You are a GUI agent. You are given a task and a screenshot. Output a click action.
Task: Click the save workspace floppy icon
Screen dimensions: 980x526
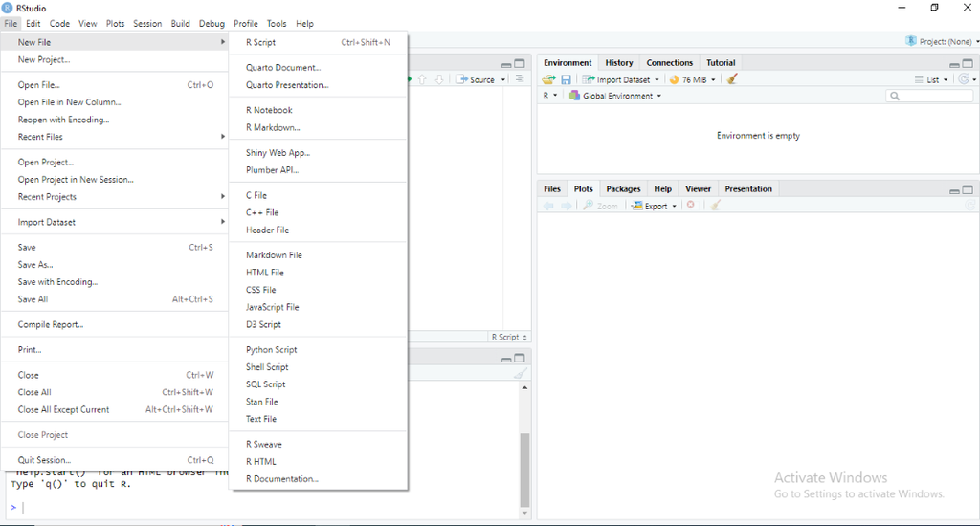(566, 79)
